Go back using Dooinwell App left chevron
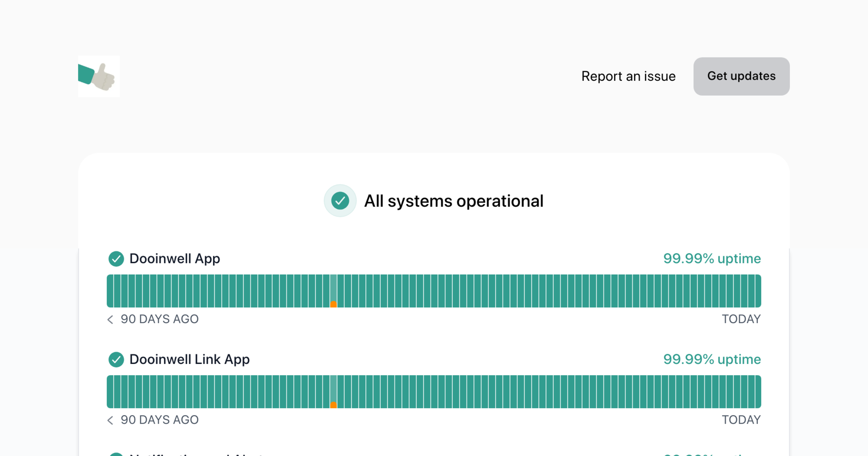 pos(110,319)
